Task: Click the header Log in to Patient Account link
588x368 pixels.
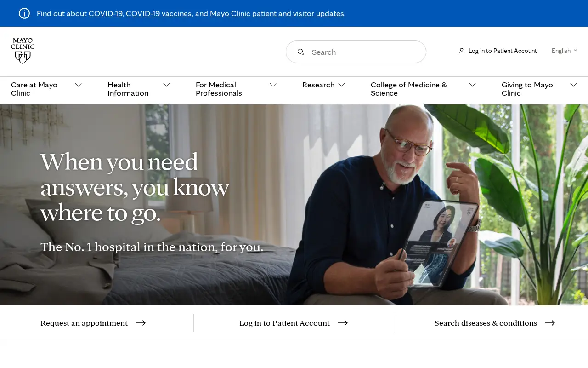Action: click(503, 51)
